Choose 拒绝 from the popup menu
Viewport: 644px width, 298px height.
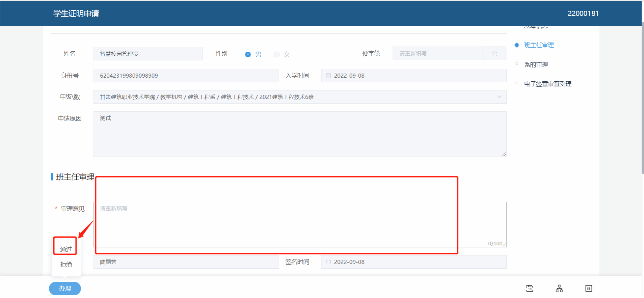66,264
